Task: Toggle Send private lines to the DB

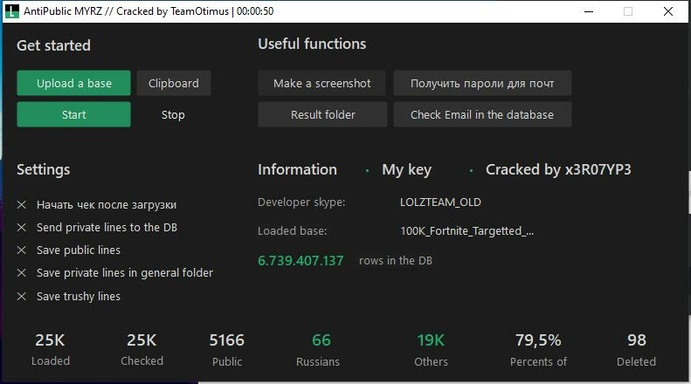Action: coord(97,227)
